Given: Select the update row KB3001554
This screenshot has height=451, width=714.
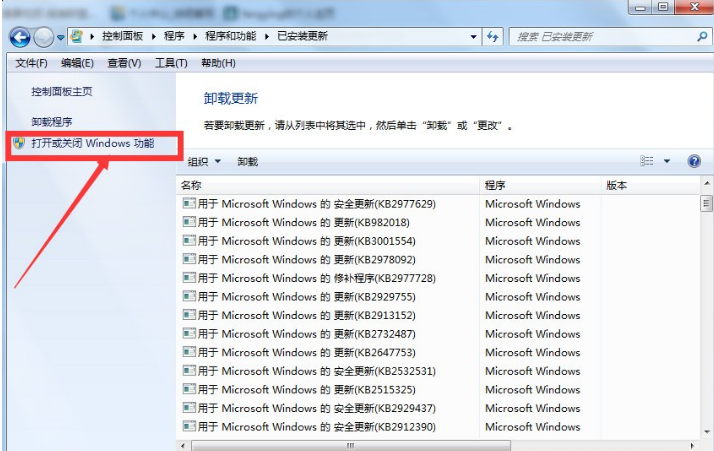Looking at the screenshot, I should [438, 241].
